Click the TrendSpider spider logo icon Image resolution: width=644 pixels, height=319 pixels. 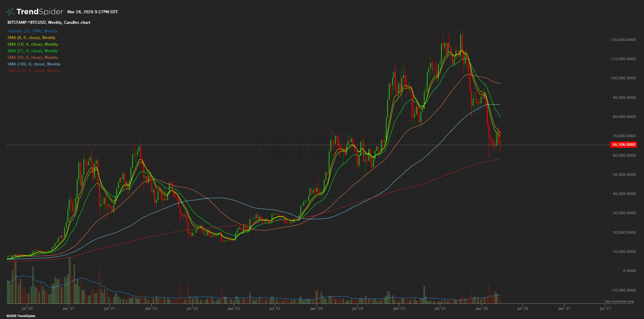(11, 12)
